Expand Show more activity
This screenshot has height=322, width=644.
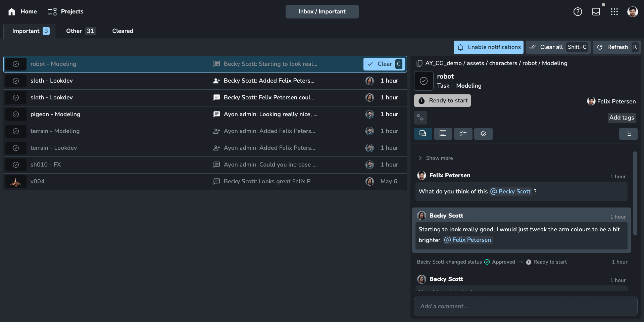pyautogui.click(x=436, y=158)
